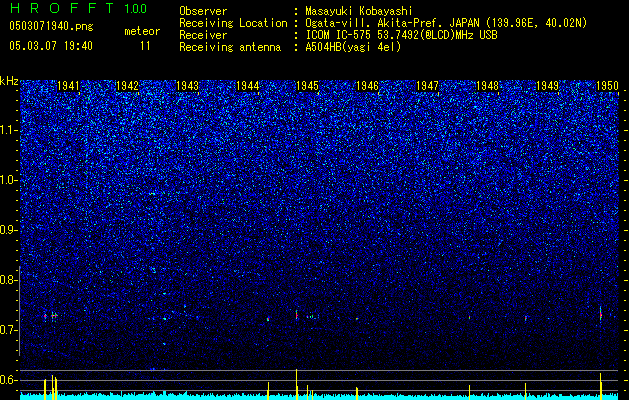Click the 1.1 frequency axis label
The image size is (629, 400).
pyautogui.click(x=9, y=130)
